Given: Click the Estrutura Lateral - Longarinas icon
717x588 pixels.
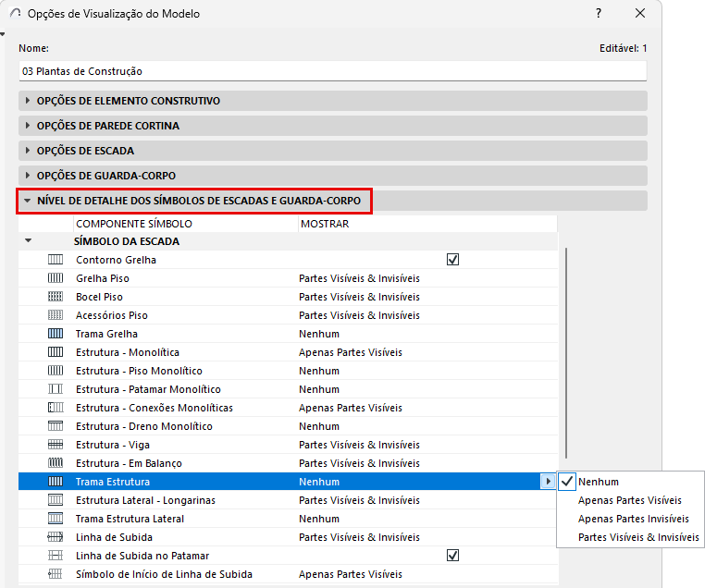Looking at the screenshot, I should click(x=56, y=500).
